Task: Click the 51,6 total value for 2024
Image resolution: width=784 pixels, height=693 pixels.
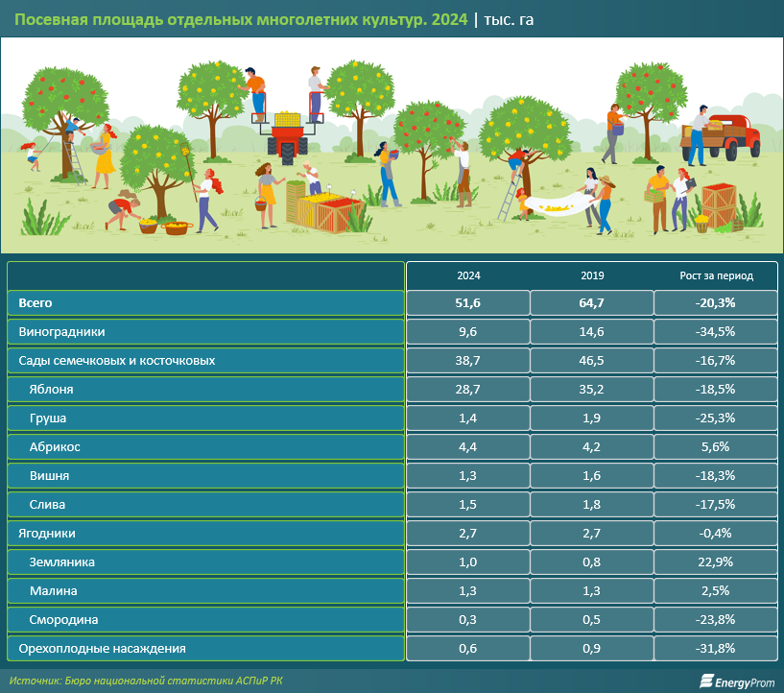Action: tap(468, 302)
